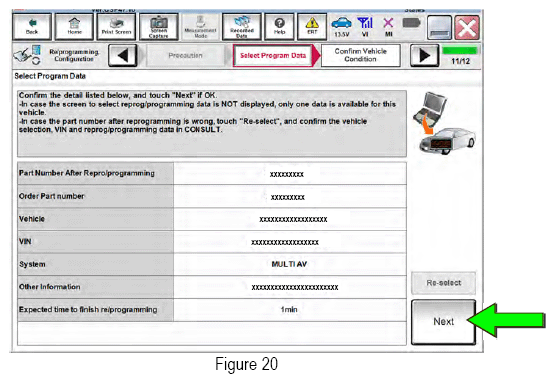Select the Precaution step tab
Screen dimensions: 555x383
click(x=185, y=56)
